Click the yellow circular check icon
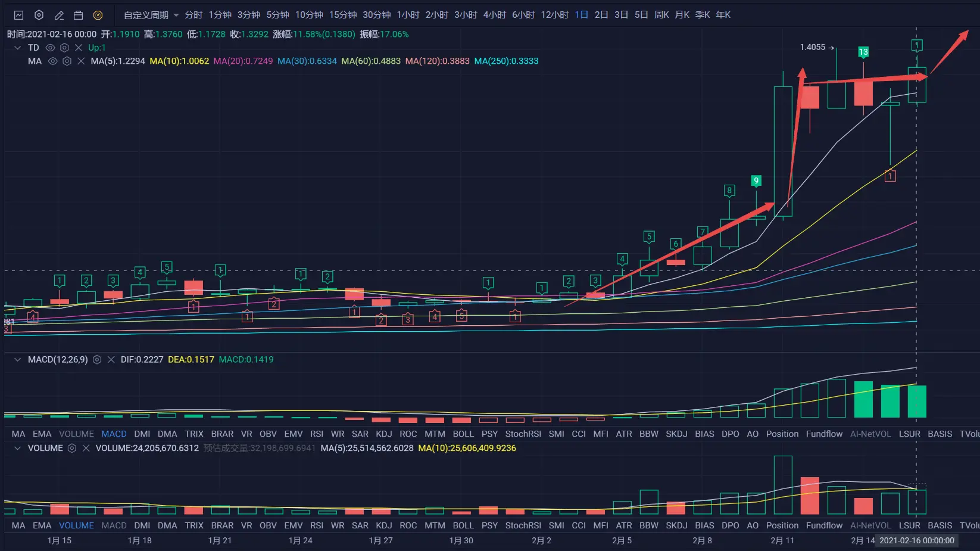 click(98, 15)
